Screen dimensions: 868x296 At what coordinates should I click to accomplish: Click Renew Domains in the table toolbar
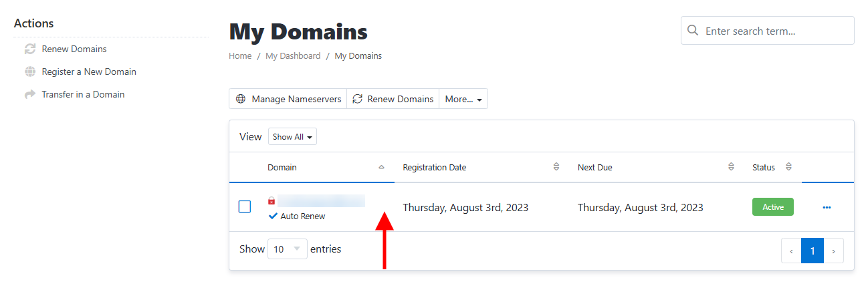click(x=393, y=99)
